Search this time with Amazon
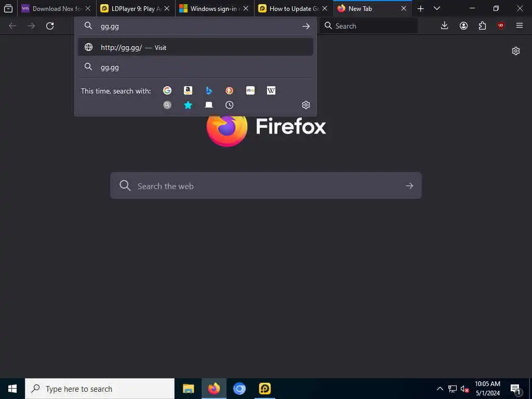Viewport: 532px width, 399px height. click(188, 90)
